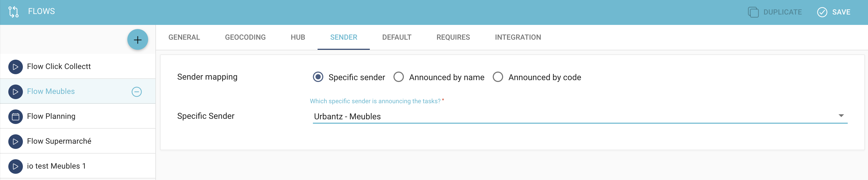Add a new flow with plus button

pyautogui.click(x=137, y=40)
